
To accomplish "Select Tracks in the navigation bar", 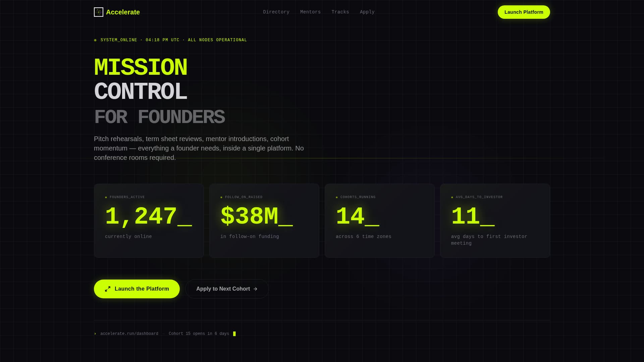I will (x=340, y=12).
